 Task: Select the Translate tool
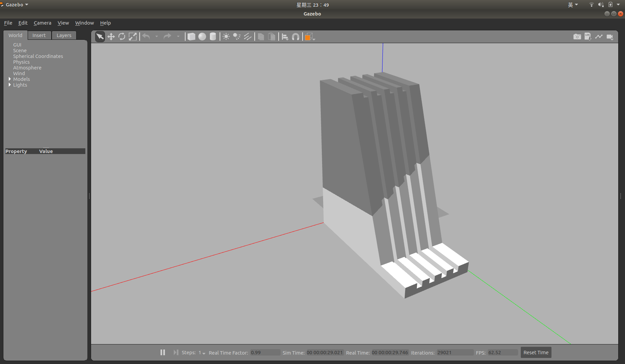[111, 36]
